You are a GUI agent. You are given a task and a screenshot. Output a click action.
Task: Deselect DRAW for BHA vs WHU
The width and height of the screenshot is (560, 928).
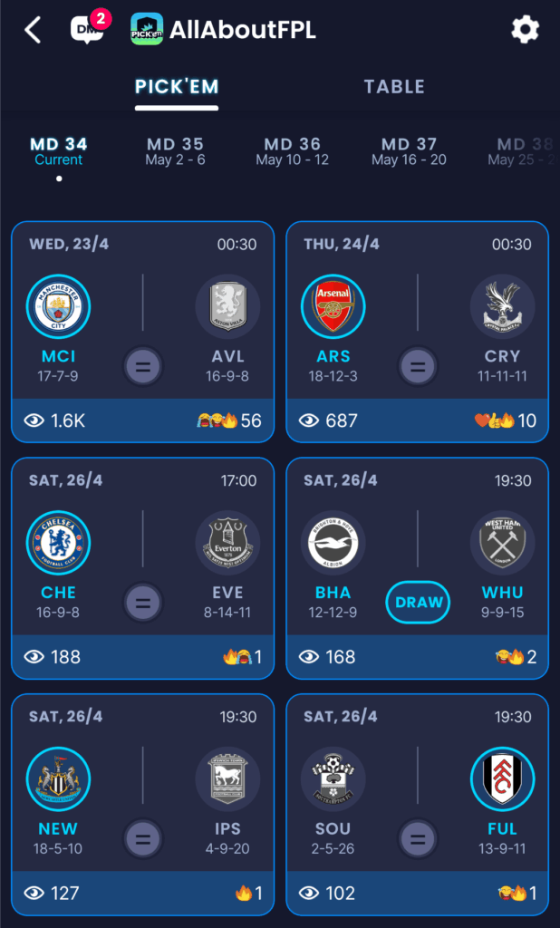(418, 603)
